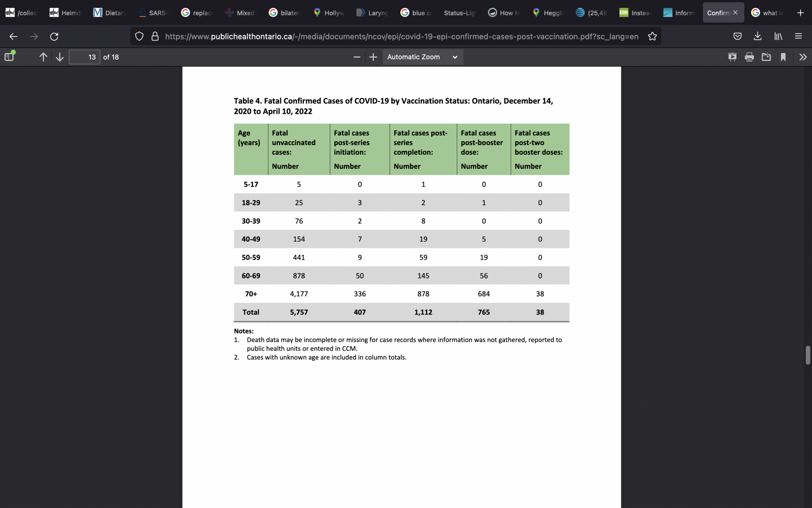
Task: Toggle the PDF viewer sidebar
Action: (9, 57)
